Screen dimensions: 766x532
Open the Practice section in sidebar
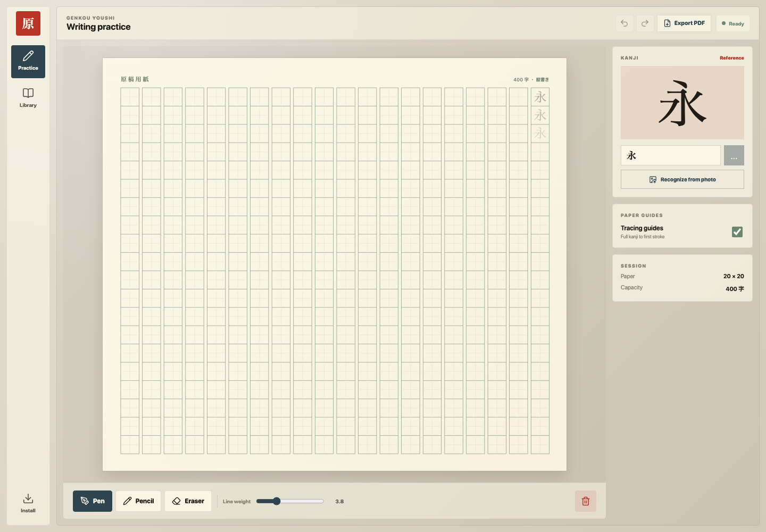pyautogui.click(x=28, y=62)
